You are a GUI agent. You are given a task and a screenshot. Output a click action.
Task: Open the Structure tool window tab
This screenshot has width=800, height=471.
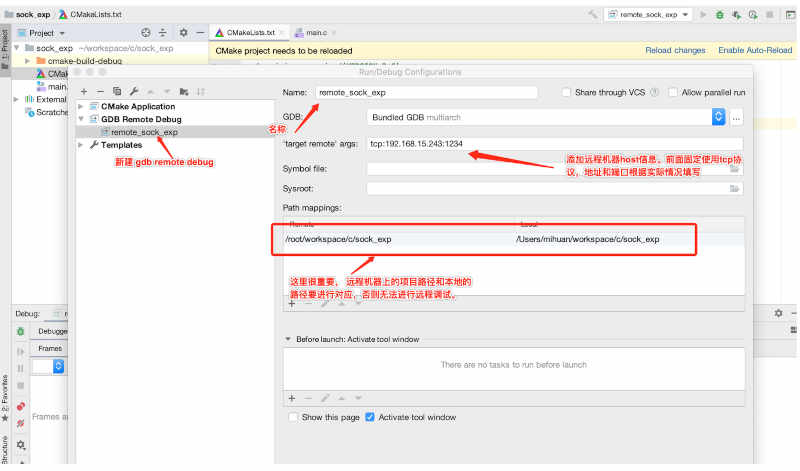click(x=5, y=450)
